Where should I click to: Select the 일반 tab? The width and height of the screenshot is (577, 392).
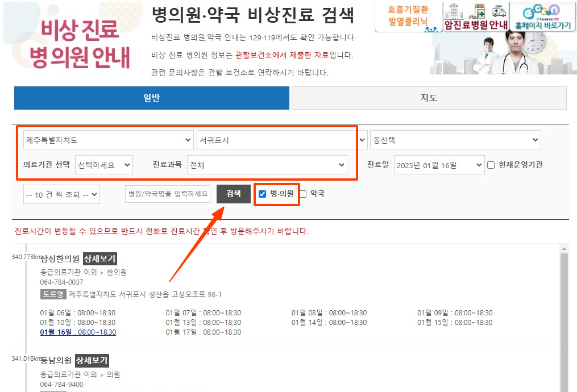(152, 98)
